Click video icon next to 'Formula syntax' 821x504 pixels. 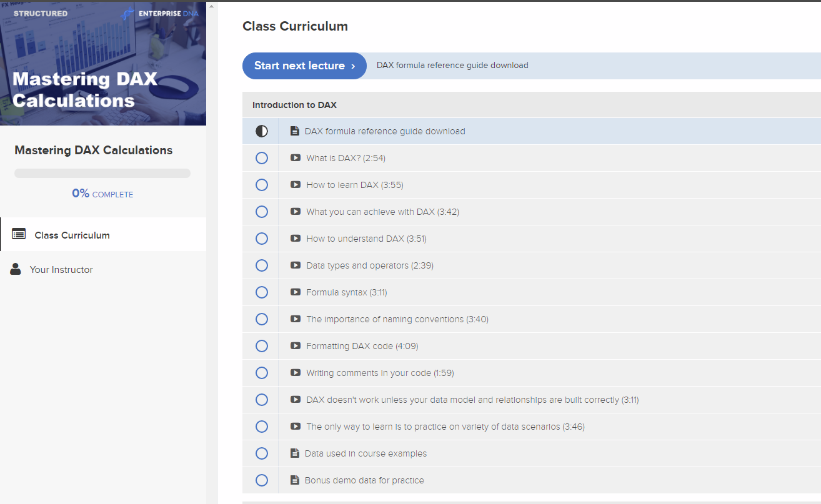(x=296, y=292)
